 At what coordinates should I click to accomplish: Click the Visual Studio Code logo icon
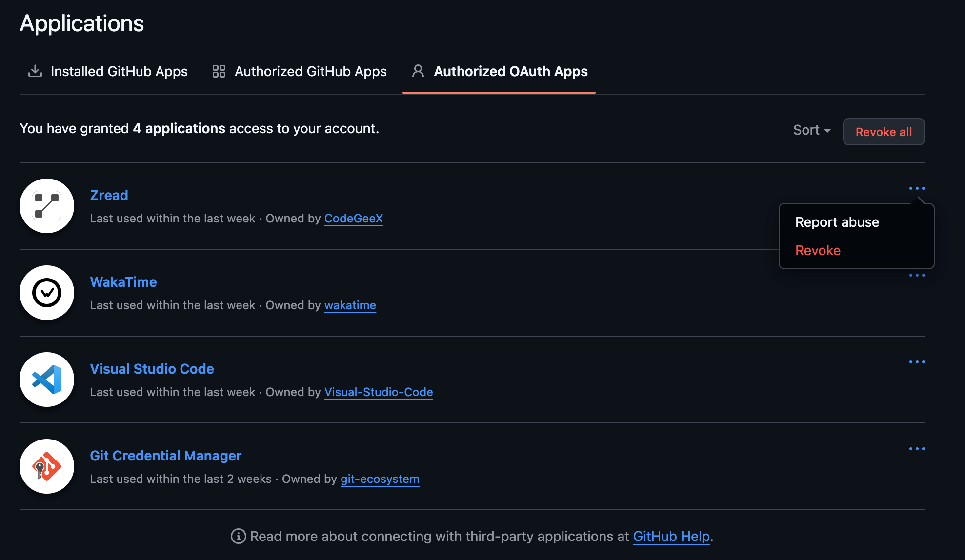point(47,380)
